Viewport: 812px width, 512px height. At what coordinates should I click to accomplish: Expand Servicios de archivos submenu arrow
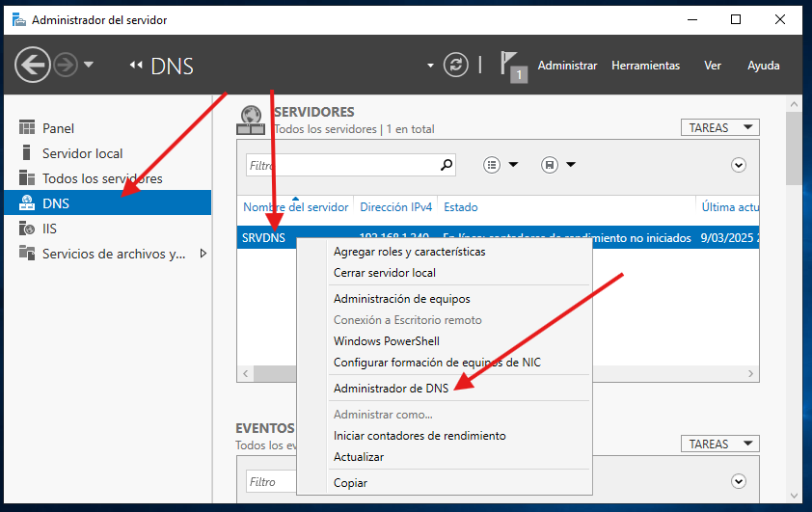[x=203, y=254]
